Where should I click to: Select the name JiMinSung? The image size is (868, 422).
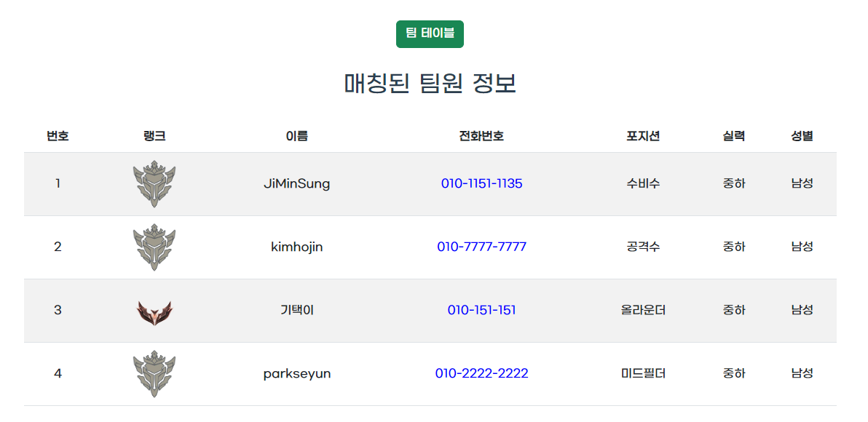click(x=296, y=183)
